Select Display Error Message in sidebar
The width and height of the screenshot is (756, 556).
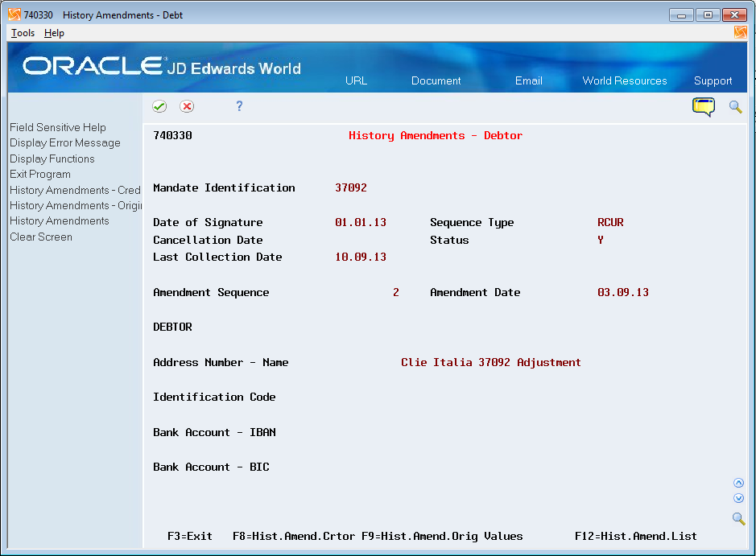pyautogui.click(x=65, y=143)
